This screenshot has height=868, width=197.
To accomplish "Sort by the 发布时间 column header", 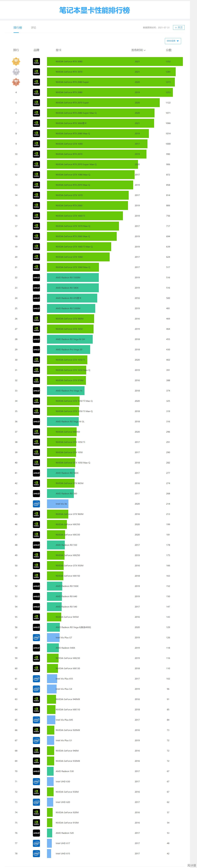I will 138,50.
